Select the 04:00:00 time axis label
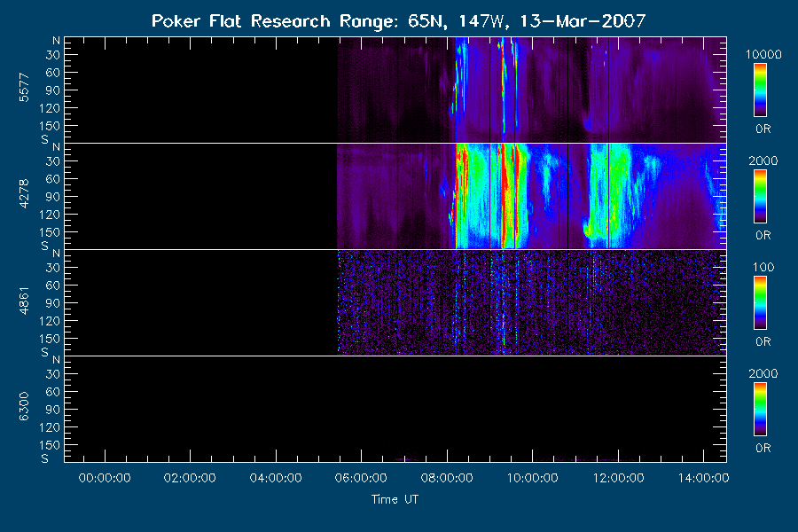The width and height of the screenshot is (798, 532). (276, 478)
